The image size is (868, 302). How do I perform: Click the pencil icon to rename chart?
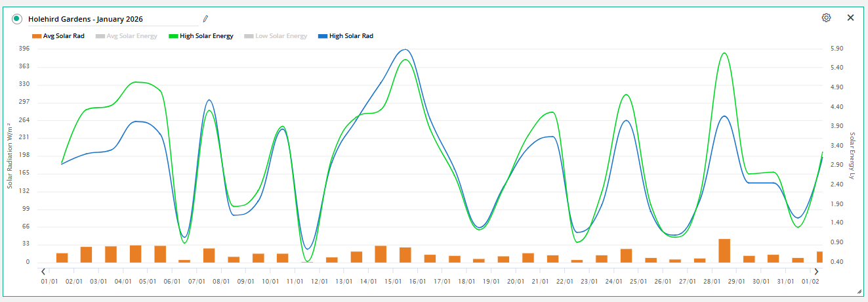point(205,18)
